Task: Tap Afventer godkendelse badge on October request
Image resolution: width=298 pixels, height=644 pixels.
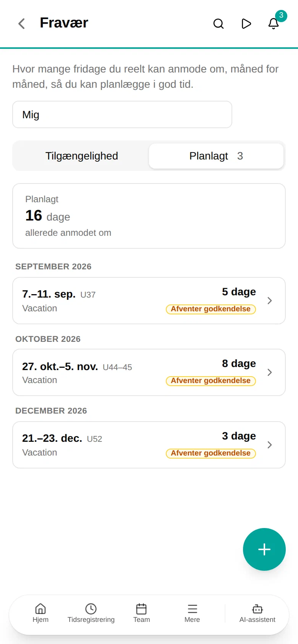Action: (x=211, y=381)
